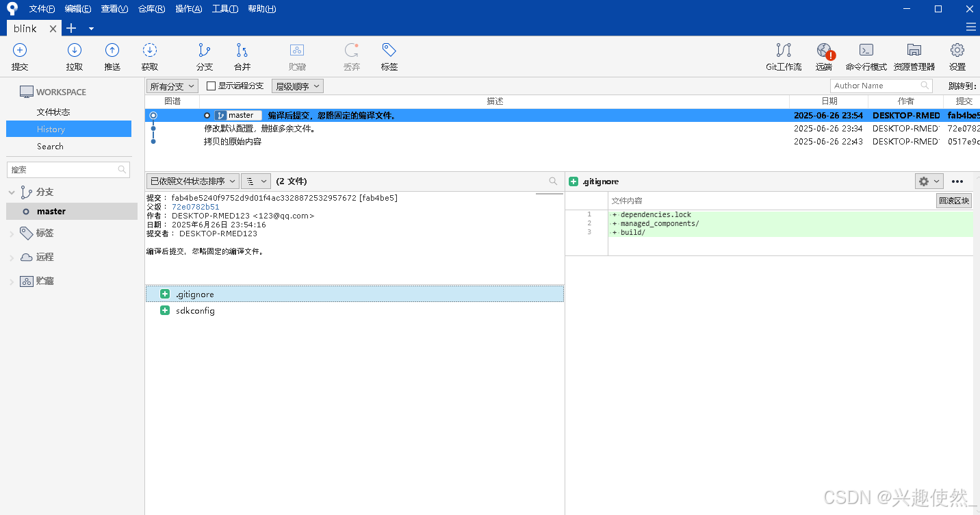The height and width of the screenshot is (515, 980).
Task: Select Search in the sidebar
Action: click(x=50, y=147)
